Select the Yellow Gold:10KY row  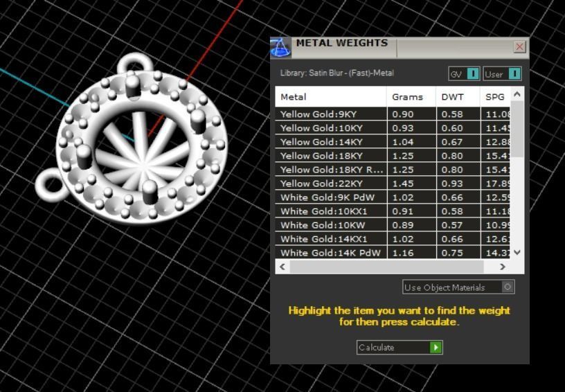393,128
